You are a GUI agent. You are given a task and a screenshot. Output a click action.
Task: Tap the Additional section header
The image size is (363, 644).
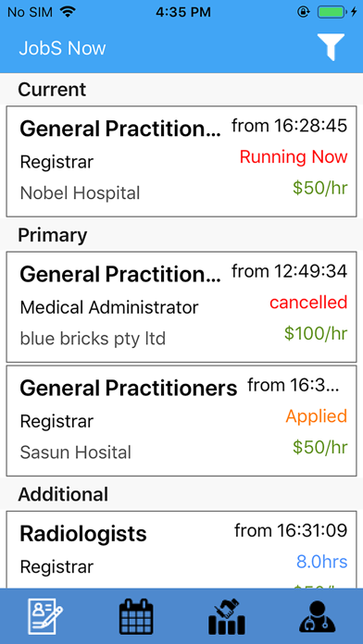(63, 494)
